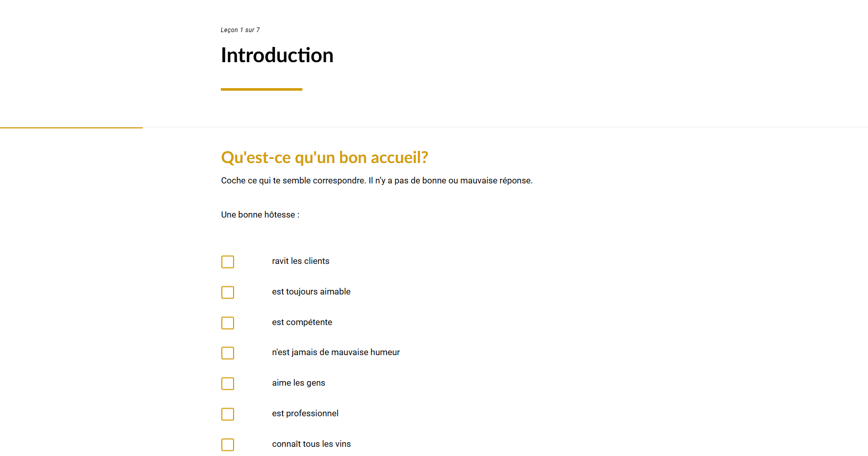The width and height of the screenshot is (868, 456).
Task: Click the gold lesson progress bar
Action: tap(71, 127)
